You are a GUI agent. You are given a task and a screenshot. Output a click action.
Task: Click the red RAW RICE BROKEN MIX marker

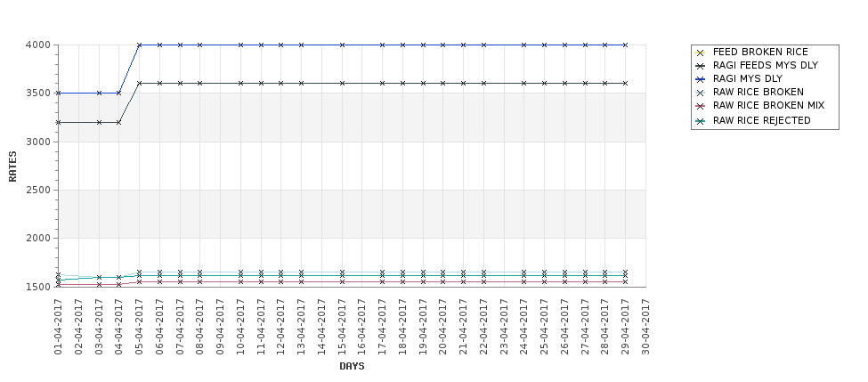pos(700,106)
